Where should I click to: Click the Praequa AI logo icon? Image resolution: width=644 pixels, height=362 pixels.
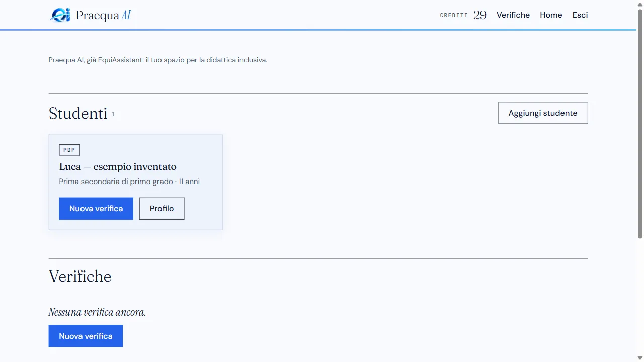click(x=60, y=15)
